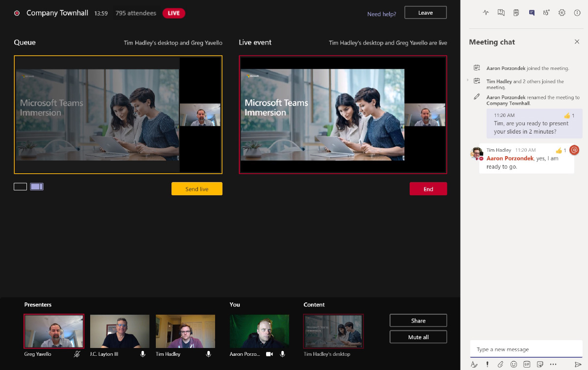
Task: Click the Share button
Action: [x=418, y=321]
